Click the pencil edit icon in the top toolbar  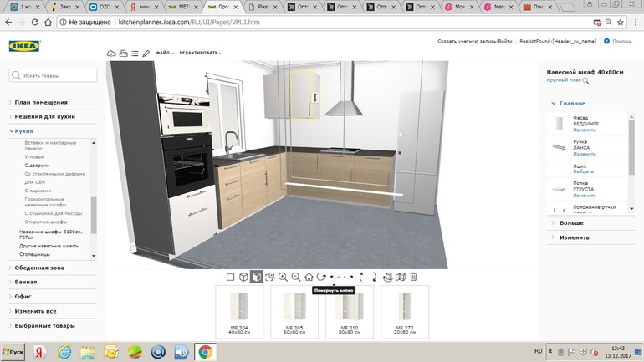click(x=146, y=54)
